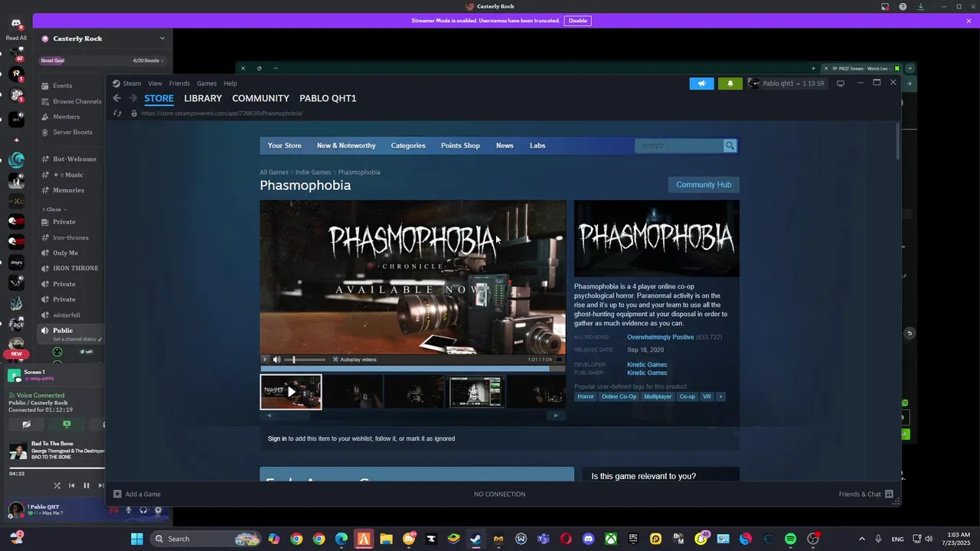Pause the Bad To The Bone track
The image size is (980, 551).
(87, 485)
